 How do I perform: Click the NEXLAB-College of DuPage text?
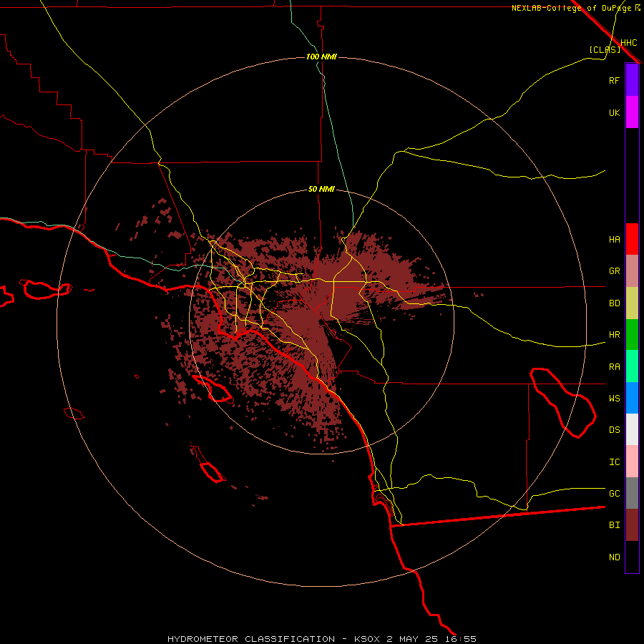click(571, 8)
